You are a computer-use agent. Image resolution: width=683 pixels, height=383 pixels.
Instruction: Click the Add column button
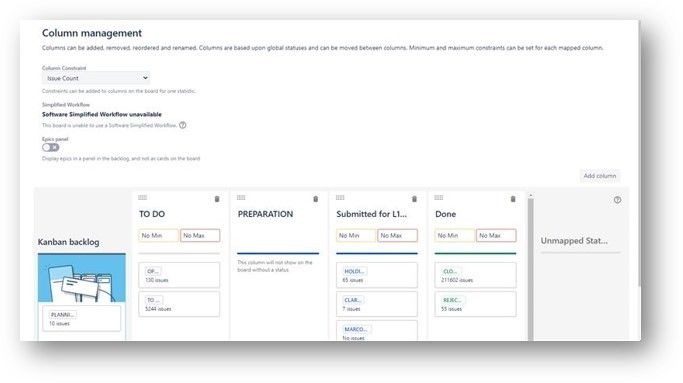[600, 176]
